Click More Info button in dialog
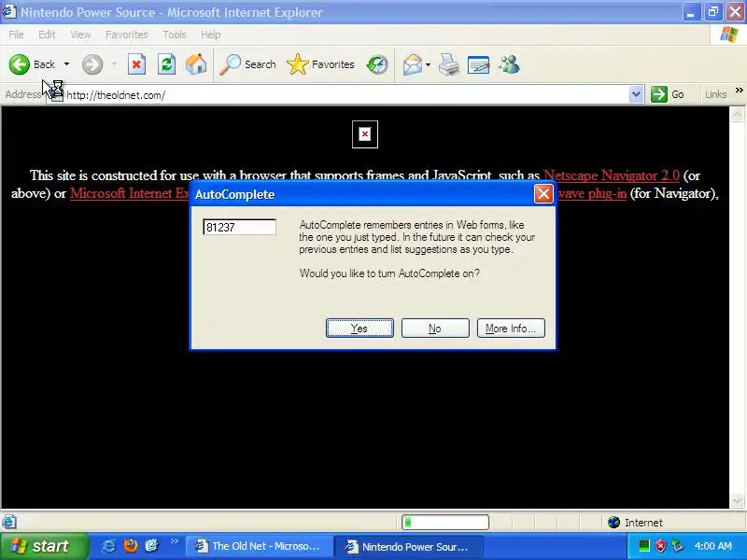This screenshot has width=747, height=560. pyautogui.click(x=511, y=329)
